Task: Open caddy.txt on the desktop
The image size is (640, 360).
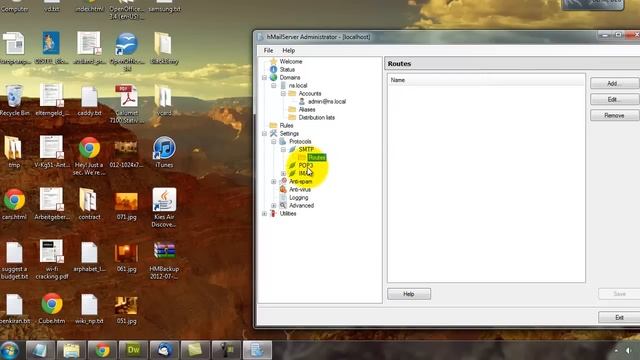Action: point(89,100)
